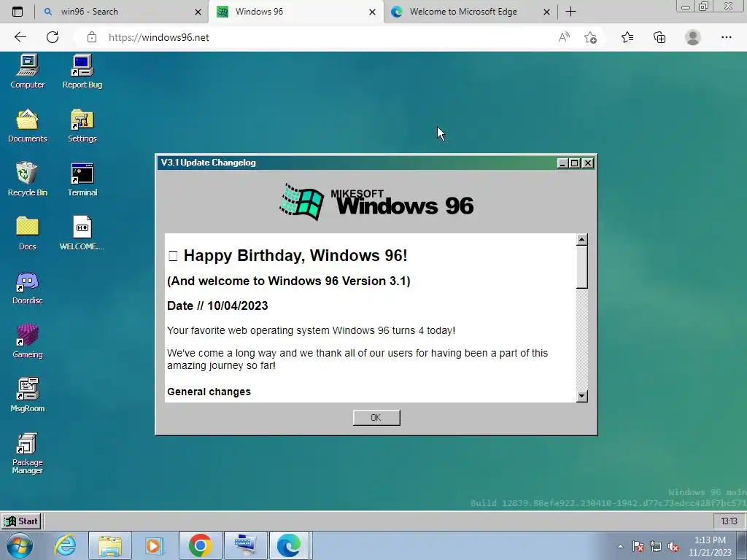Screen dimensions: 747x560
Task: Open Edge Settings and more menu
Action: coord(726,37)
